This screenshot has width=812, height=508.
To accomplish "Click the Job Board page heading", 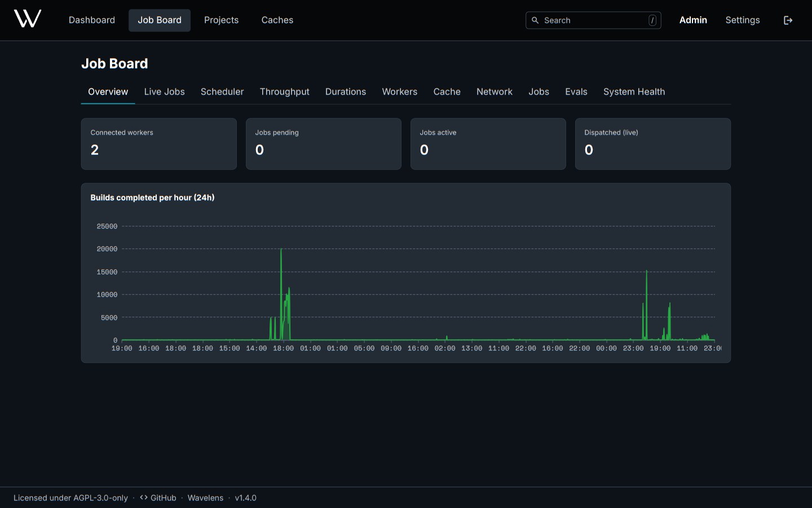I will pyautogui.click(x=114, y=64).
